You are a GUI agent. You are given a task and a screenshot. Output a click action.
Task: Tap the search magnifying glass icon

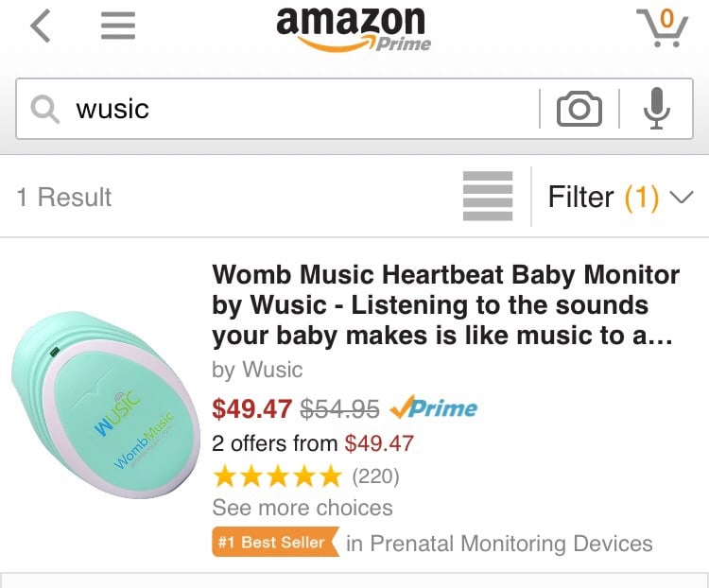click(45, 110)
